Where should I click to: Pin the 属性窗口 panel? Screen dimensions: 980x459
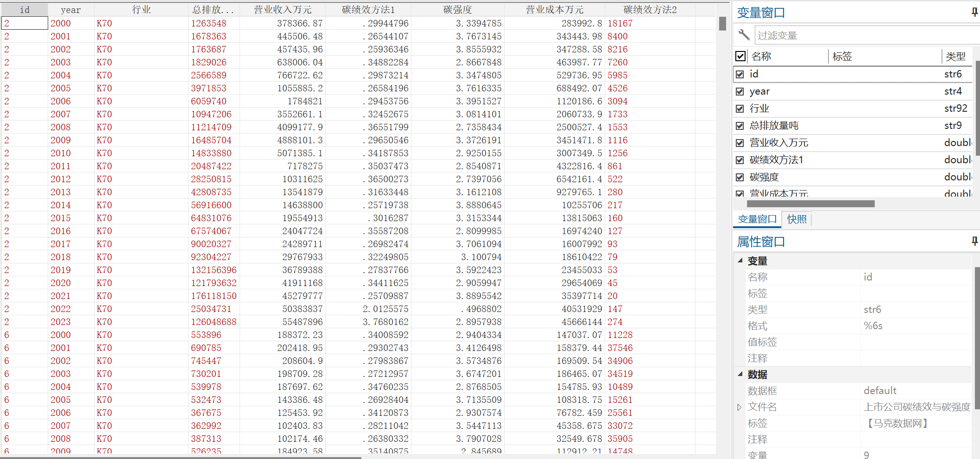coord(974,241)
